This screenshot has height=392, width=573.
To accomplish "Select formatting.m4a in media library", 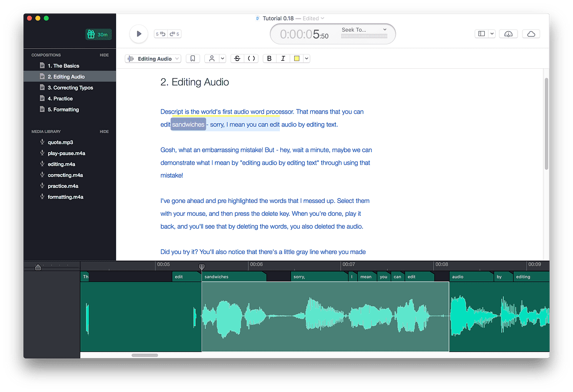I will click(65, 197).
